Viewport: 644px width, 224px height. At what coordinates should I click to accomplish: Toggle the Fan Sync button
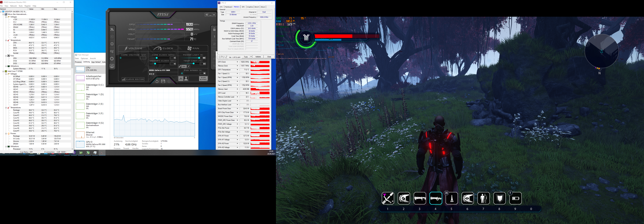203,79
